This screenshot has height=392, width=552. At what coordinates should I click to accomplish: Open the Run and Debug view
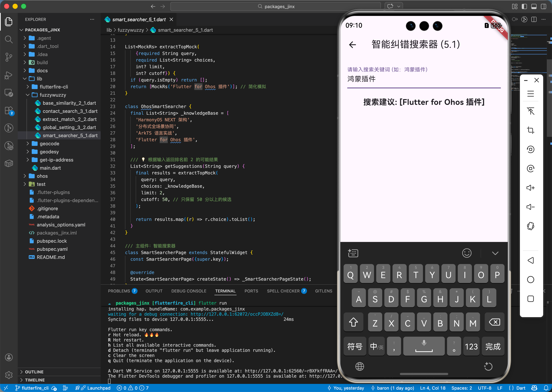(9, 75)
